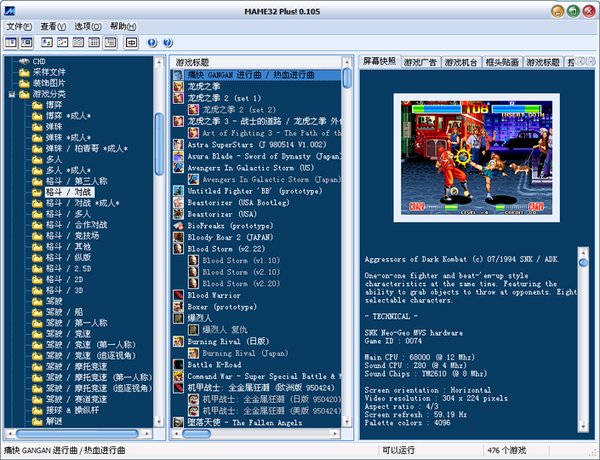Viewport: 600px width, 460px height.
Task: Open the 帮助(H) menu
Action: point(123,26)
